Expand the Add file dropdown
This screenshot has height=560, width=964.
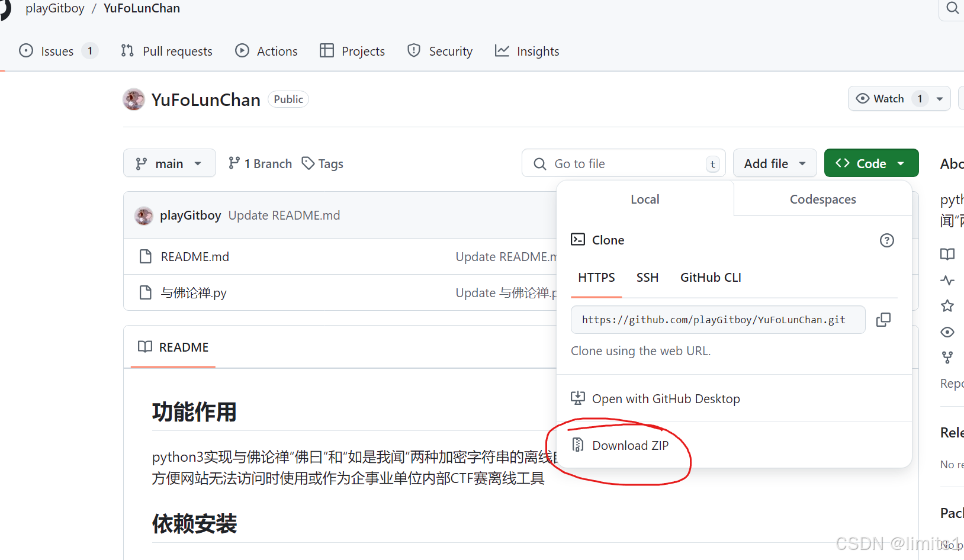(x=775, y=163)
